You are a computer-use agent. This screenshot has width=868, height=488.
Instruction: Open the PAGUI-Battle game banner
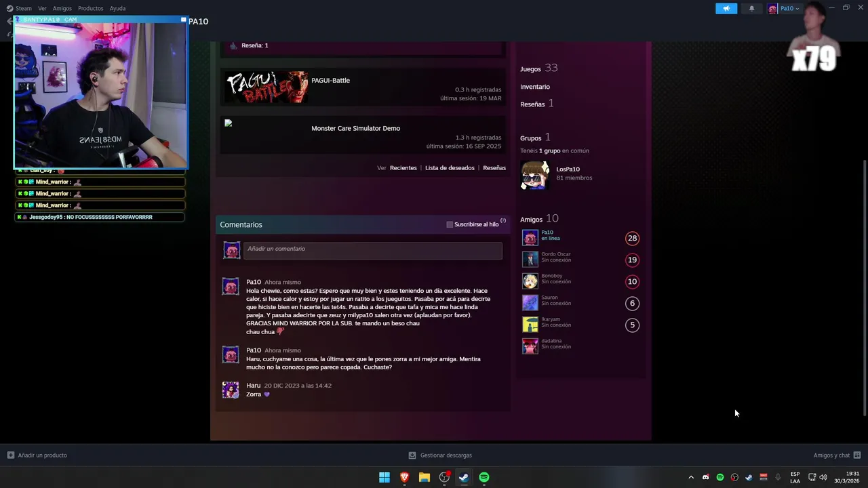pos(267,87)
